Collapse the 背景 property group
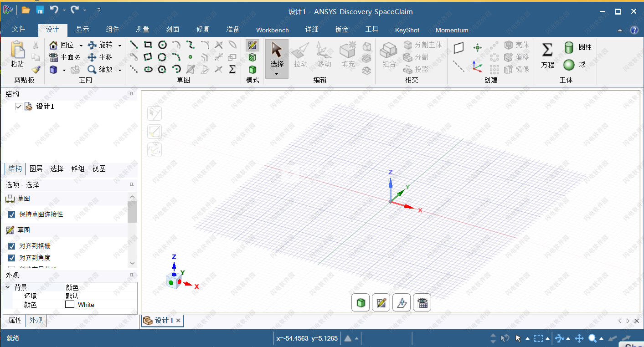The height and width of the screenshot is (347, 644). 8,287
